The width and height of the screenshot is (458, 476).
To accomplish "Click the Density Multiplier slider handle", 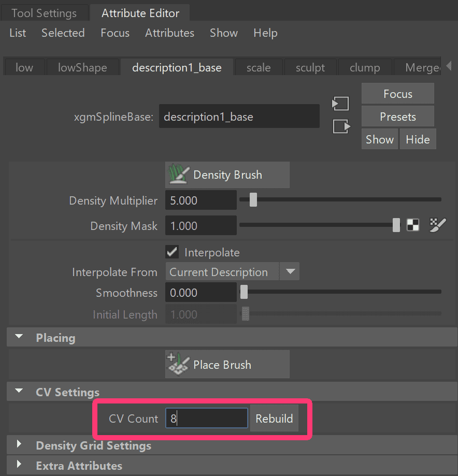I will tap(253, 200).
